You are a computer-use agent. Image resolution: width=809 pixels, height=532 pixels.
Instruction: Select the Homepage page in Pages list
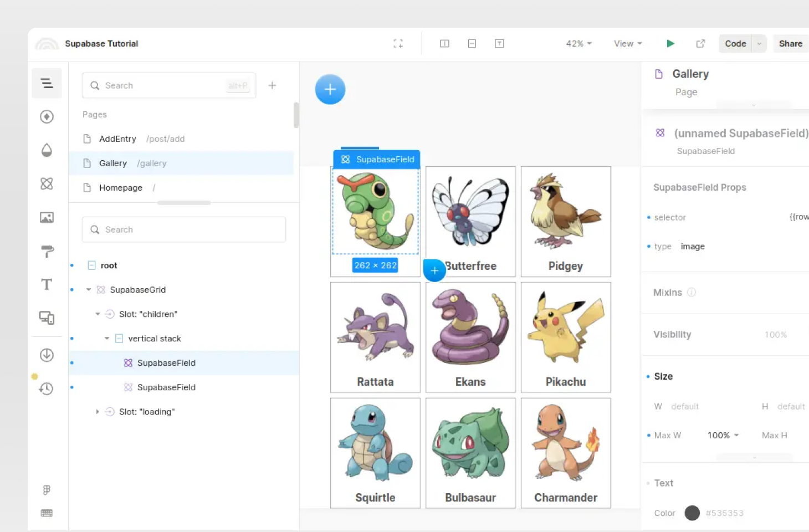(120, 188)
